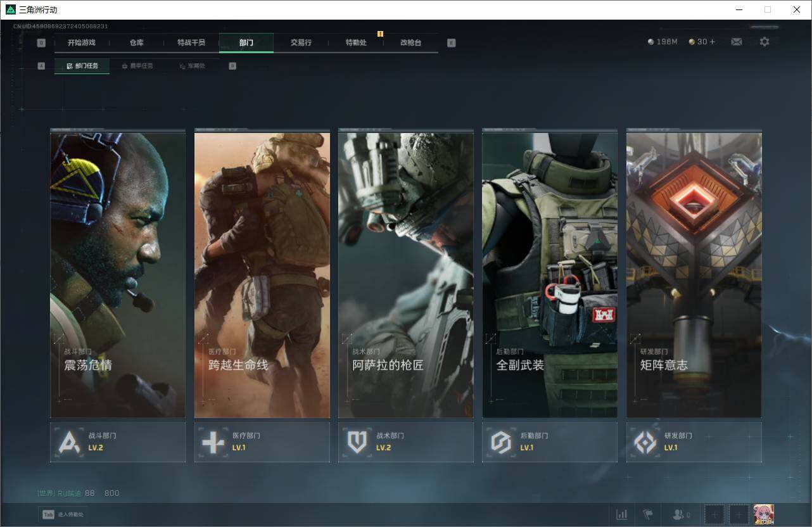Click the 后勤部门 hexagon icon
Viewport: 812px width, 527px height.
pos(501,442)
